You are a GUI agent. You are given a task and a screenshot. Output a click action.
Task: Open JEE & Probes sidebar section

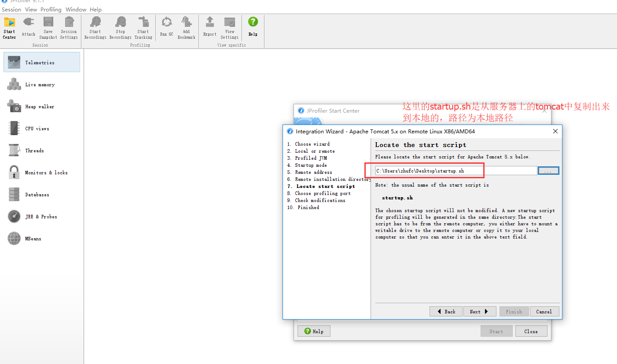42,216
